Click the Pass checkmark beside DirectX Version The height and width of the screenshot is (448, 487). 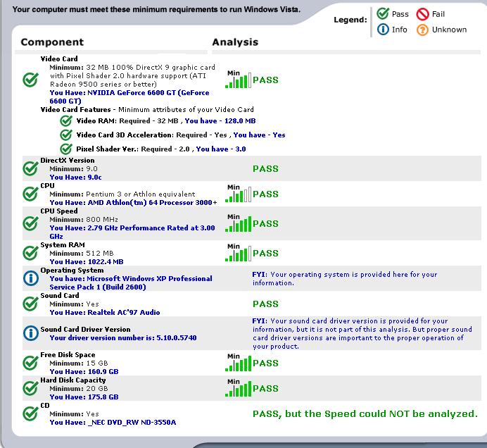(30, 168)
